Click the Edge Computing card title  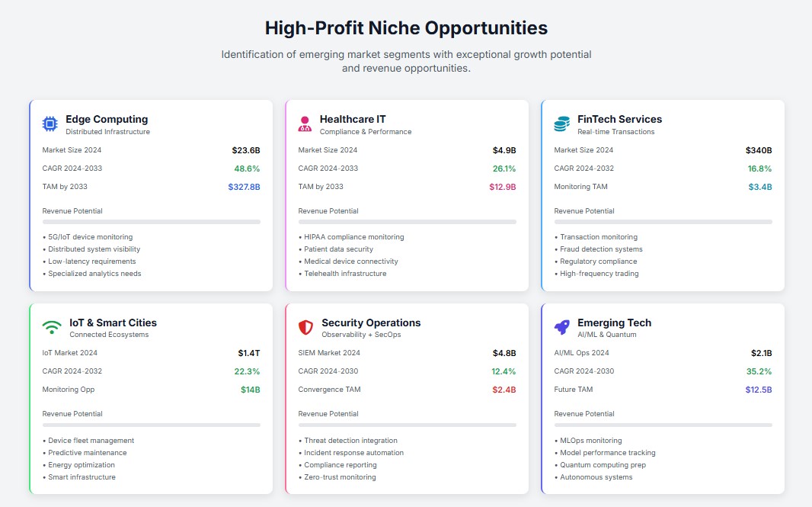click(x=107, y=119)
